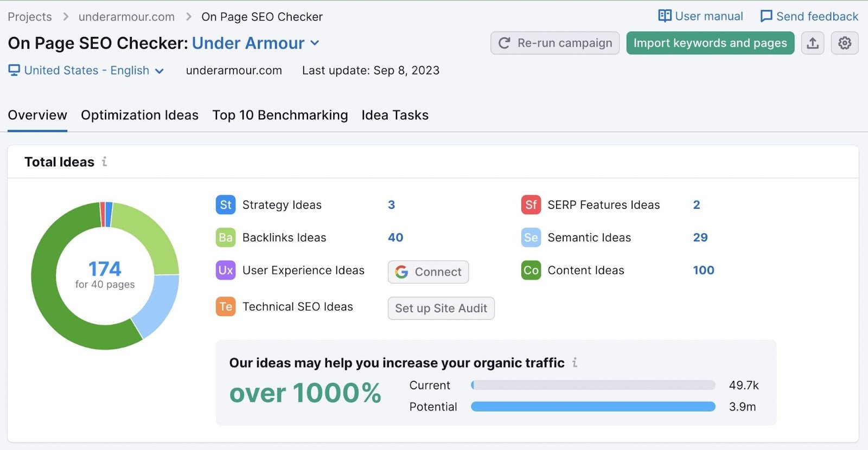Screen dimensions: 868x450
Task: Click the Content Ideas Co icon
Action: coord(531,270)
